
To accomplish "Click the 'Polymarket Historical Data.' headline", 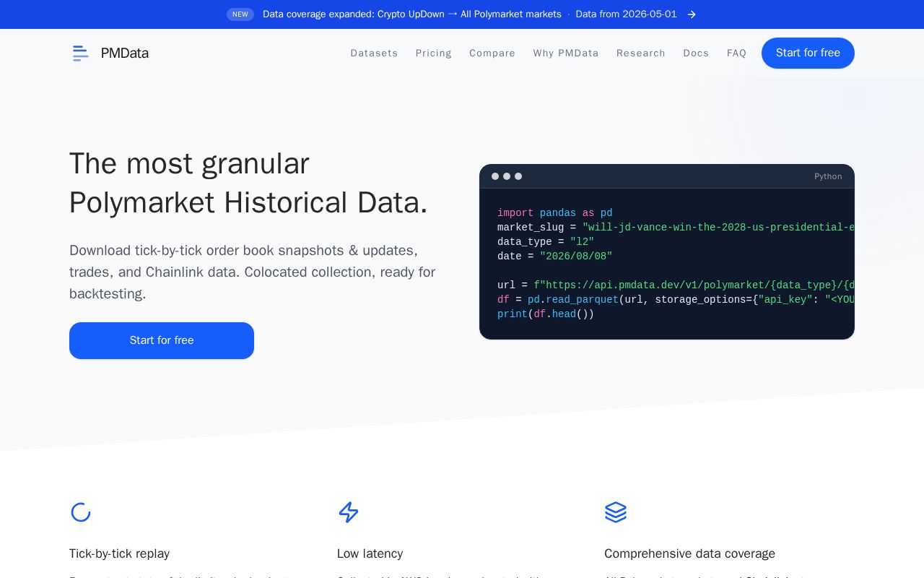I will pyautogui.click(x=248, y=202).
